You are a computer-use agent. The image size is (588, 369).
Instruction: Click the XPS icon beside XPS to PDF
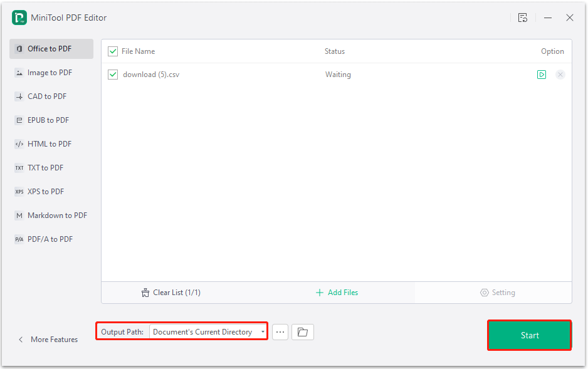(x=19, y=192)
